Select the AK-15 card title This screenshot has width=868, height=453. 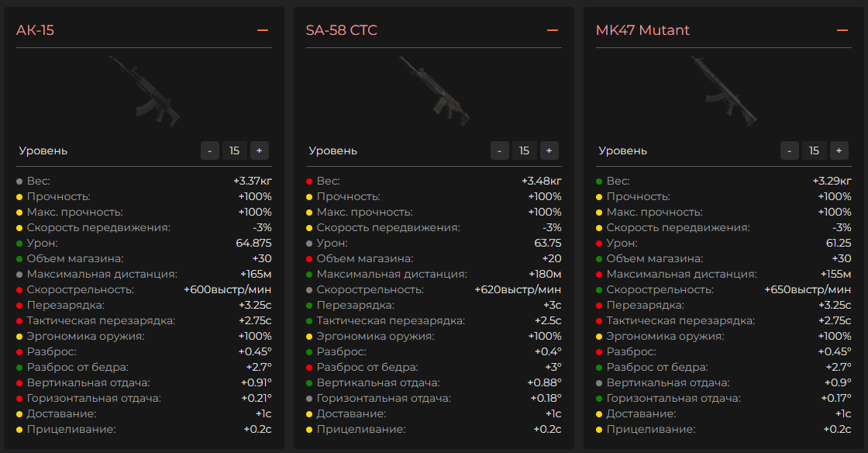point(35,30)
